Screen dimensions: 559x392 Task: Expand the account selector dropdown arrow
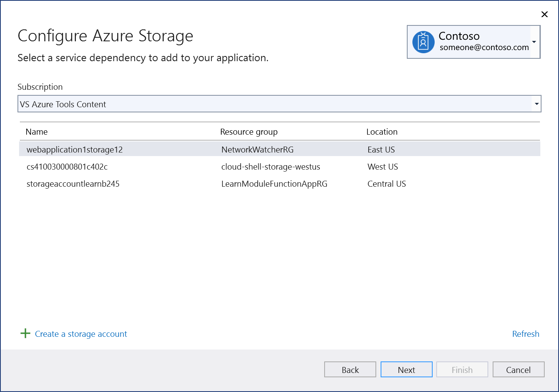534,42
